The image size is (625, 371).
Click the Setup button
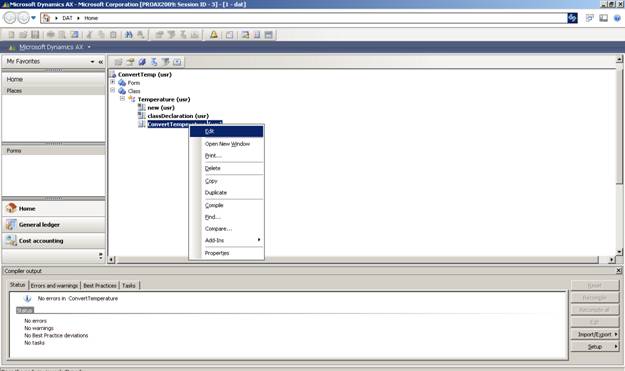pos(595,347)
